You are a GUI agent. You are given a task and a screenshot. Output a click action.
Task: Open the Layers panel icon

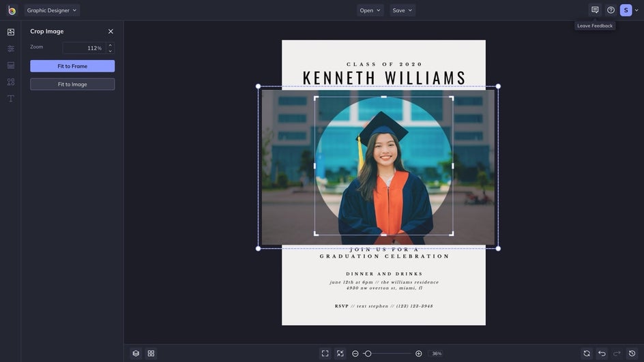(136, 353)
